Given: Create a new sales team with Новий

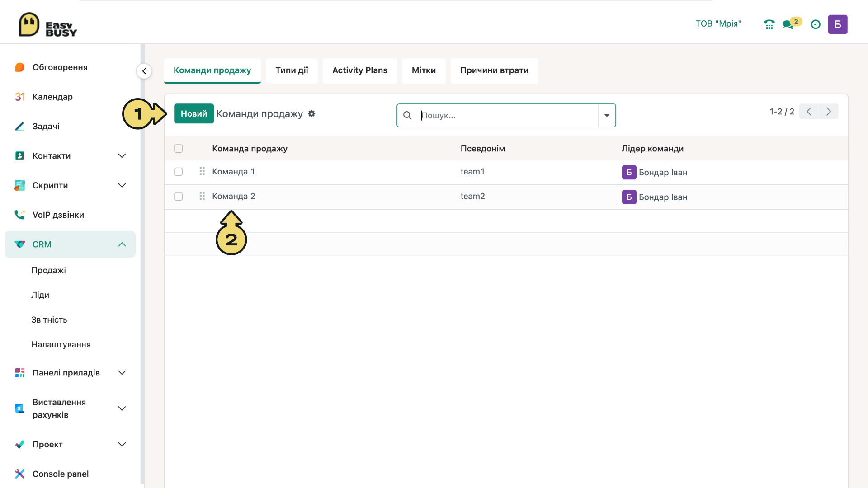Looking at the screenshot, I should click(194, 114).
